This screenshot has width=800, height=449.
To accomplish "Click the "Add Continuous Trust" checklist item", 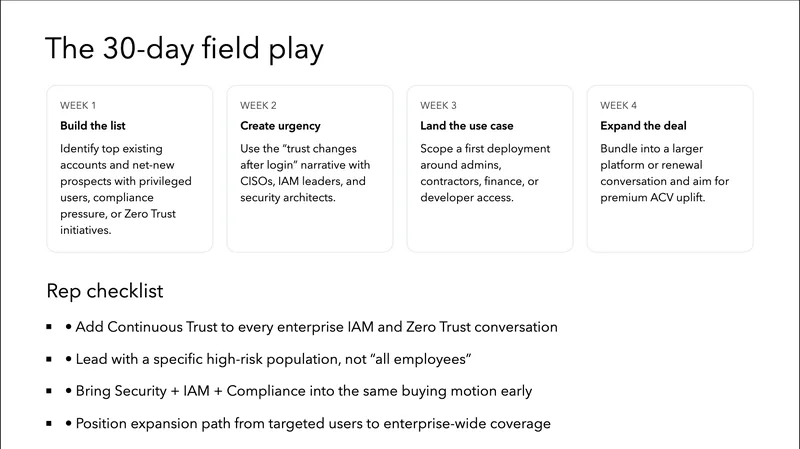I will pos(320,327).
